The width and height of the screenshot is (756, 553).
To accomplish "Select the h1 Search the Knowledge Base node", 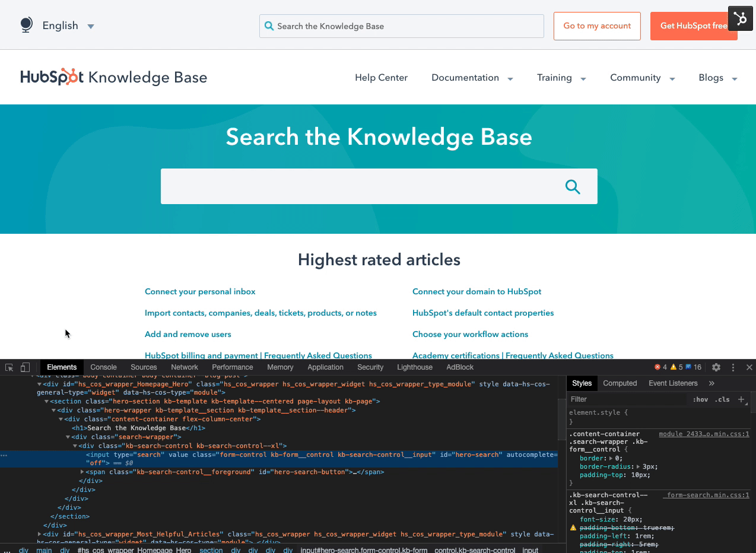I will point(139,428).
